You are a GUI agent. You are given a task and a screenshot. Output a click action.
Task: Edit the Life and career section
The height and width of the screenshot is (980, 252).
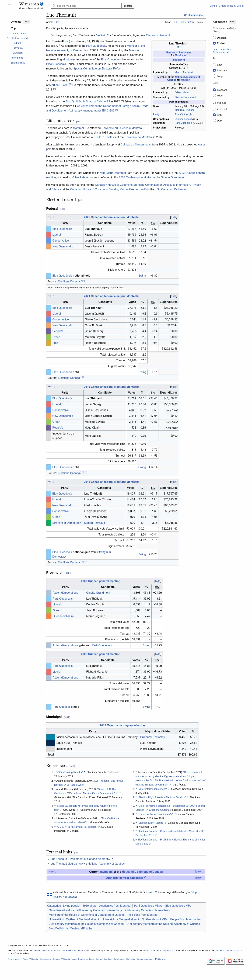(79, 122)
